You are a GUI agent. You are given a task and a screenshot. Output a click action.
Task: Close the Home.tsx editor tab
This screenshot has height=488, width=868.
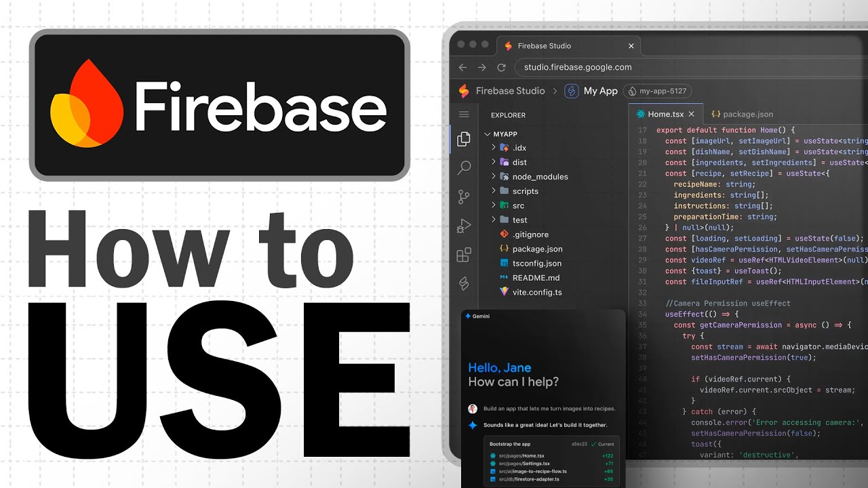click(691, 115)
